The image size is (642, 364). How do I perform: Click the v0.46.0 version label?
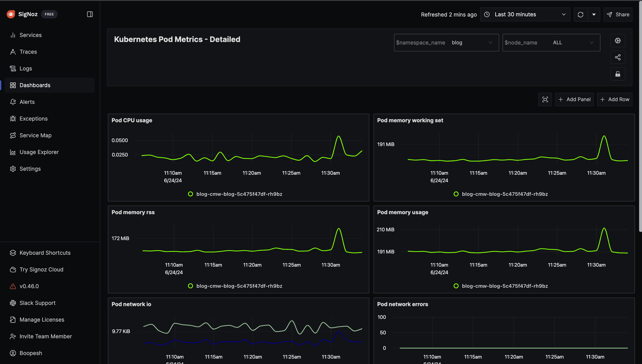(x=29, y=286)
